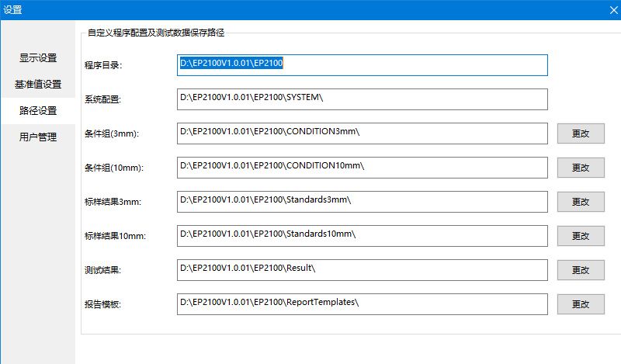Click the 测试结果 path field
The image size is (621, 364).
[x=362, y=270]
